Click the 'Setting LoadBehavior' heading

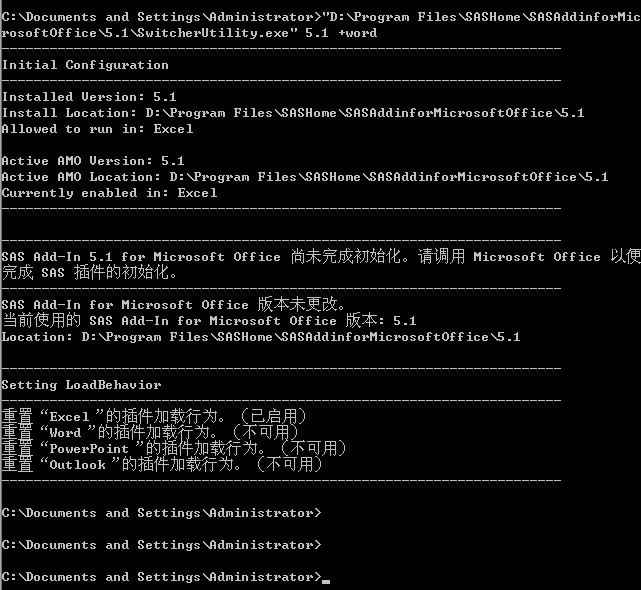coord(81,385)
